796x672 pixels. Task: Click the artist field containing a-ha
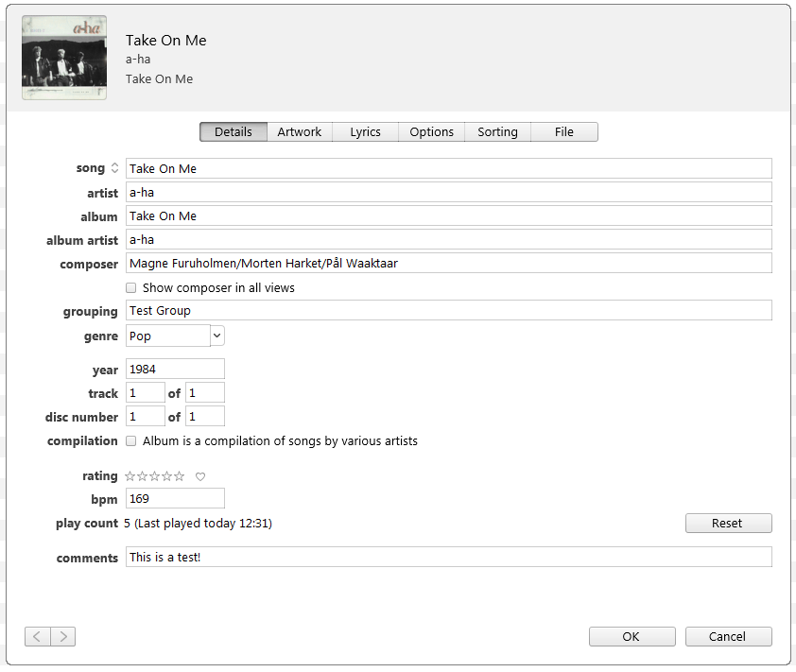click(449, 193)
